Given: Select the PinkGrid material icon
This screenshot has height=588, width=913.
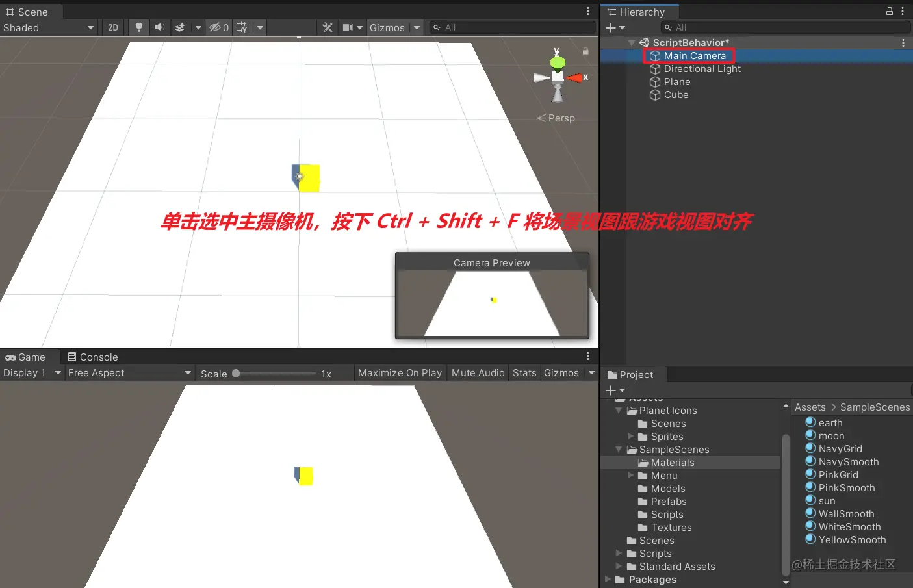Looking at the screenshot, I should click(x=810, y=474).
